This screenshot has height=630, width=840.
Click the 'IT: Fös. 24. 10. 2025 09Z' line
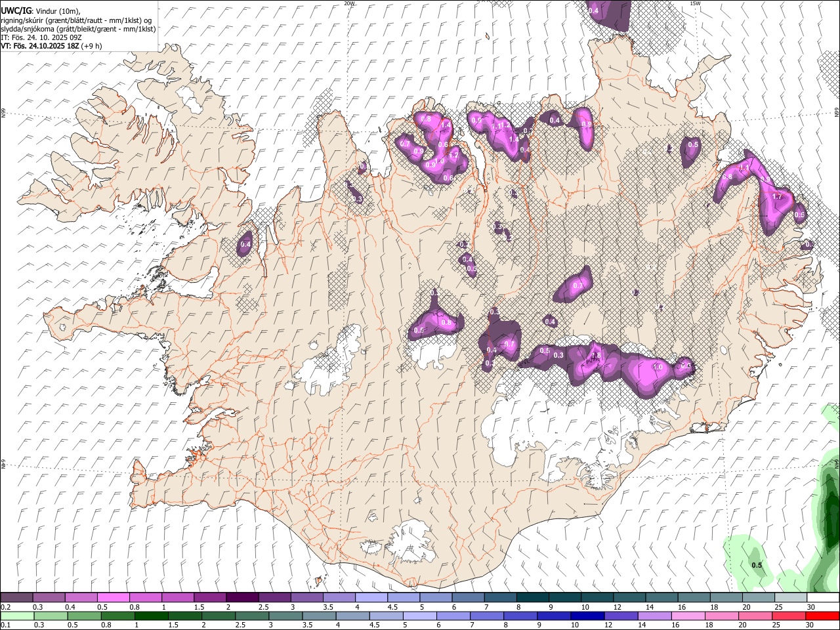point(41,37)
